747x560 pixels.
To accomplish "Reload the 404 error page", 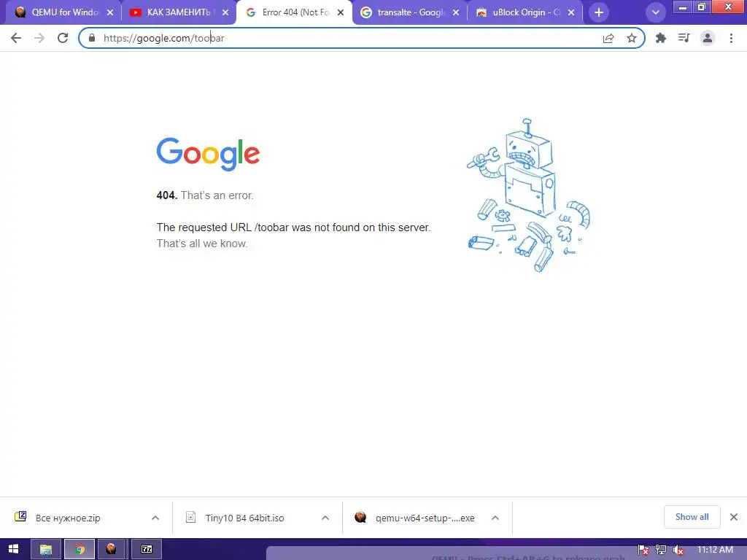I will point(63,38).
